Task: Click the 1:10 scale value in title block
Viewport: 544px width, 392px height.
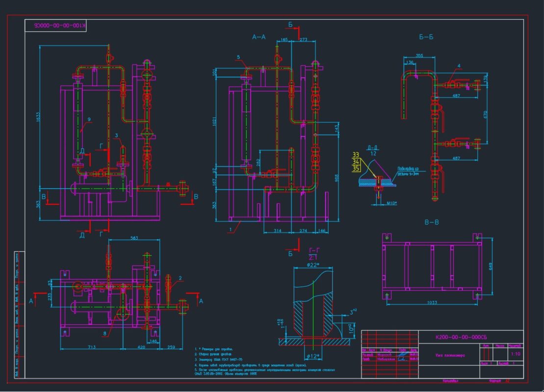Action: click(516, 354)
